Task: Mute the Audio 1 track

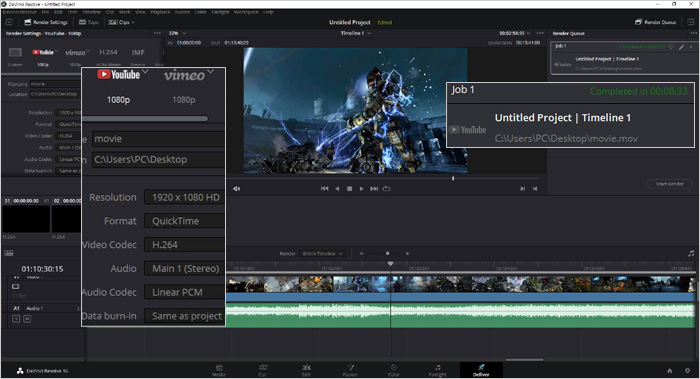Action: coord(27,319)
